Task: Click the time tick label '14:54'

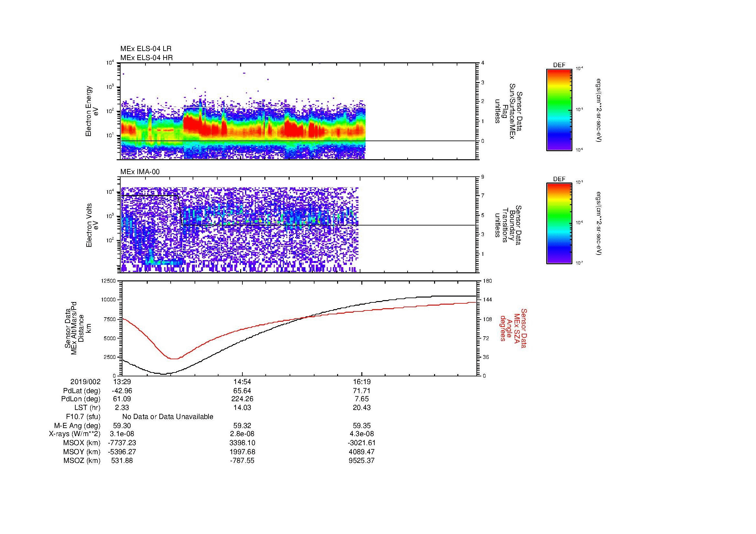Action: click(x=242, y=382)
